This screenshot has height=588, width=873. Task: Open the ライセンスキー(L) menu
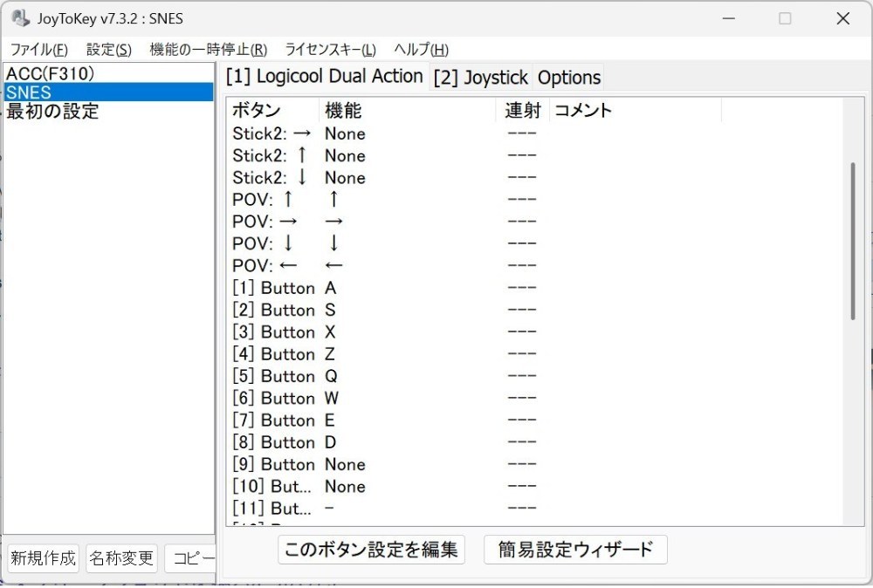(330, 50)
